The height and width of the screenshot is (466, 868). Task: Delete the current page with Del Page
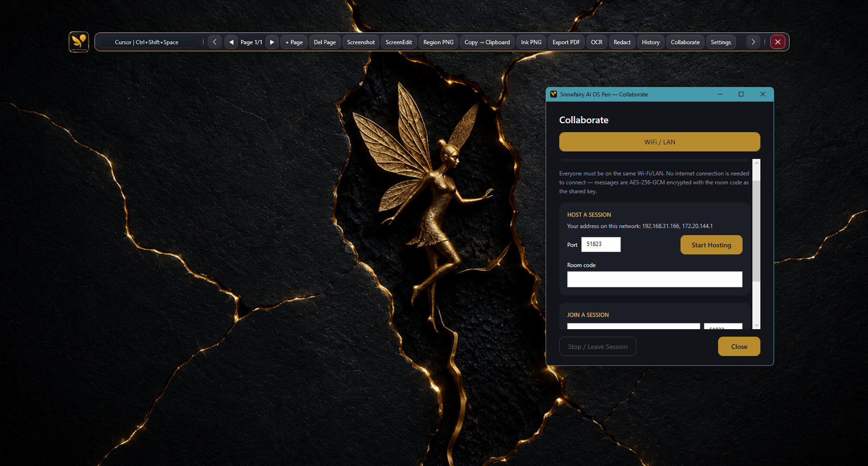pos(325,42)
